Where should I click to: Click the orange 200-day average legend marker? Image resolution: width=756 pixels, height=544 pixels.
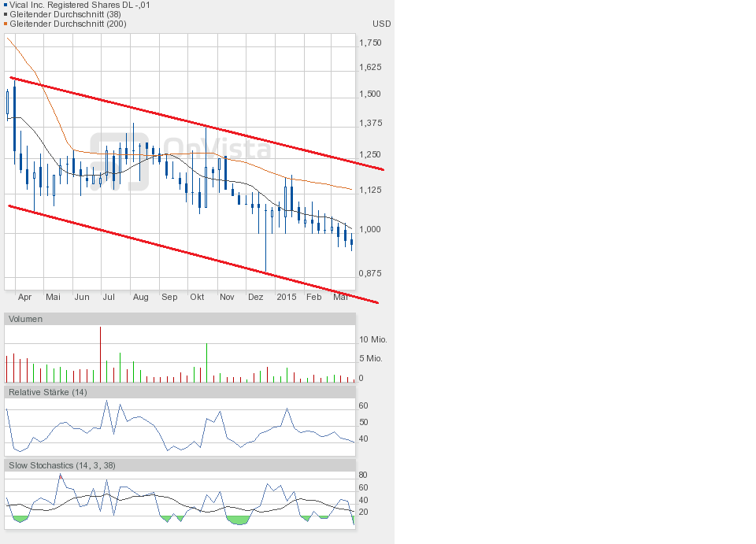coord(6,24)
